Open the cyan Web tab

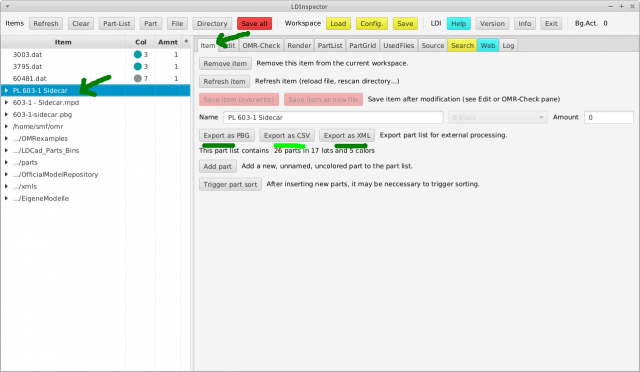[488, 45]
